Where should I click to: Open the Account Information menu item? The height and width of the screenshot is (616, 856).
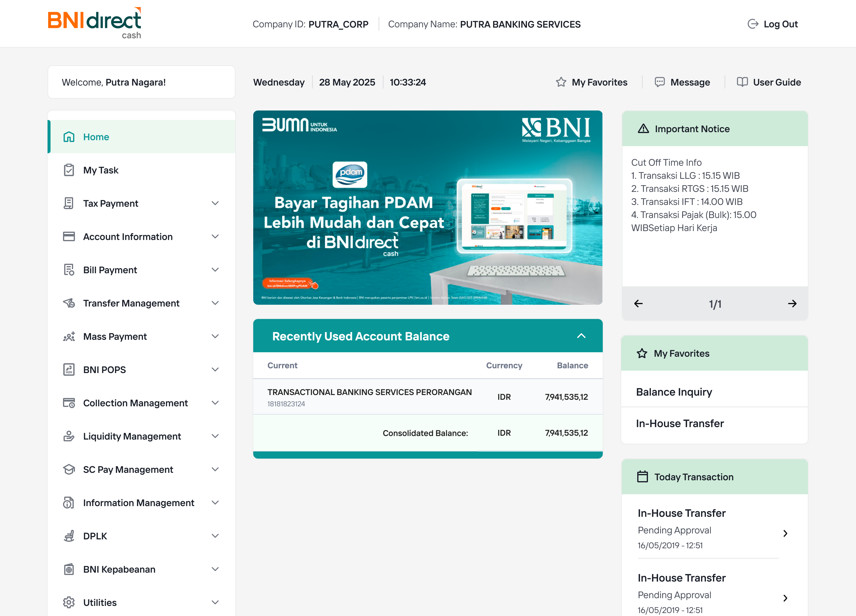[127, 236]
